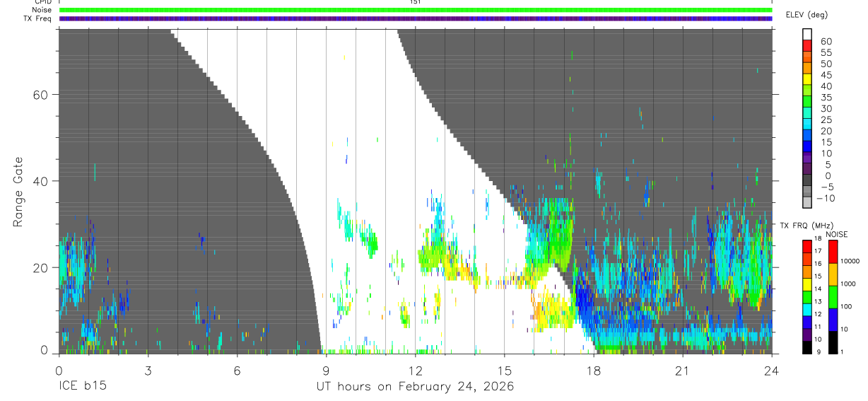This screenshot has height=401, width=868.
Task: Click the '45' label on the ELEV scale
Action: click(x=826, y=75)
